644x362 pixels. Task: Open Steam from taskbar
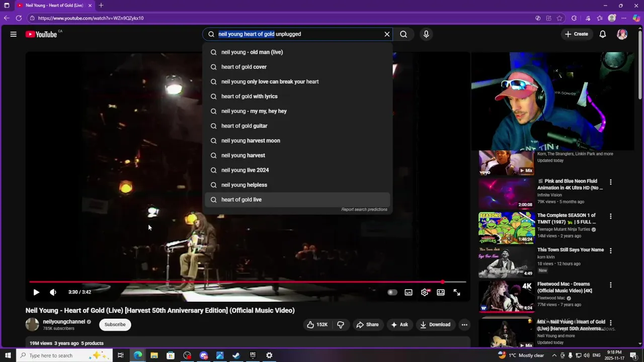(236, 355)
